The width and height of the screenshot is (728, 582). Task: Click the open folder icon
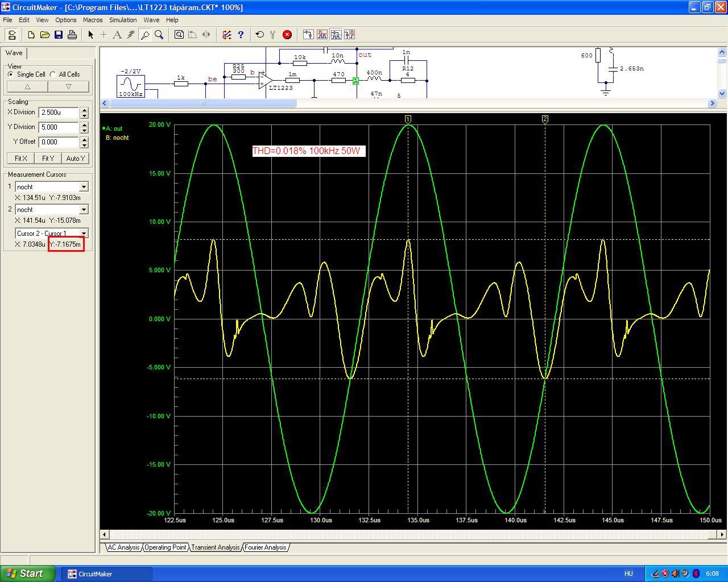pos(45,35)
